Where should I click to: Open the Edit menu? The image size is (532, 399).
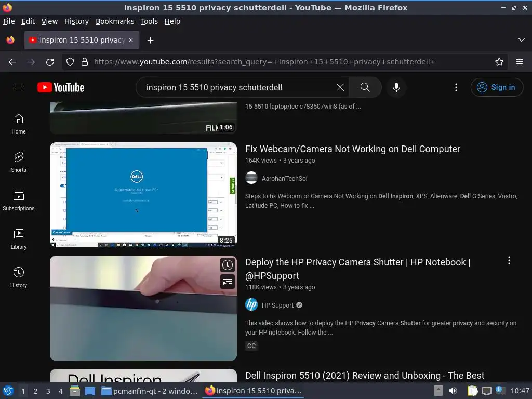click(28, 21)
